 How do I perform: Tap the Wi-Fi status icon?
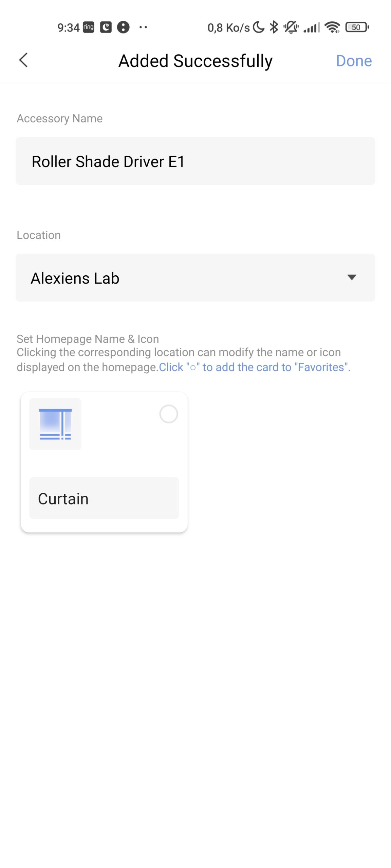pos(332,27)
